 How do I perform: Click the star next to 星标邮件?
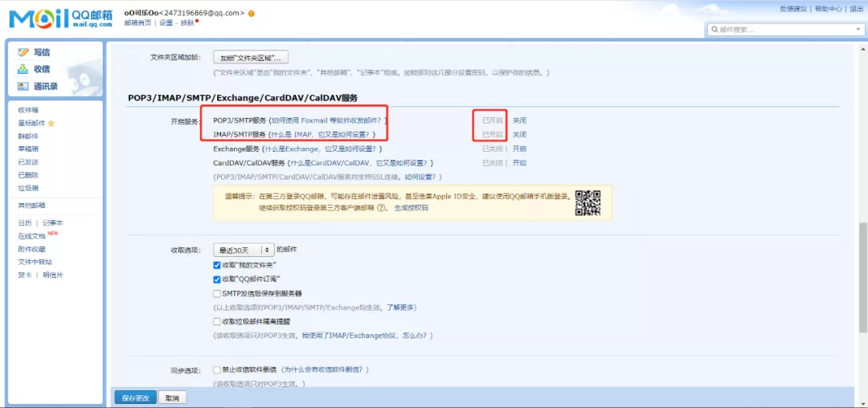point(51,123)
